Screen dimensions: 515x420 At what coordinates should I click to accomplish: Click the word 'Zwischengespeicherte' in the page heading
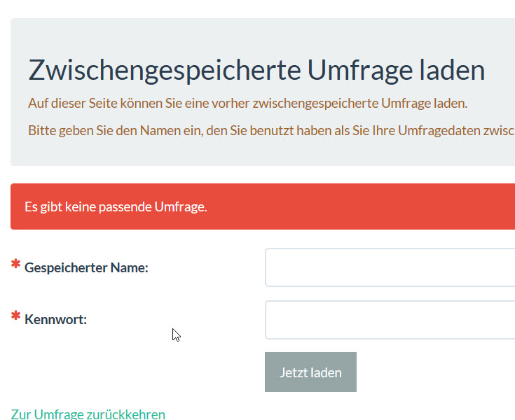(x=164, y=71)
